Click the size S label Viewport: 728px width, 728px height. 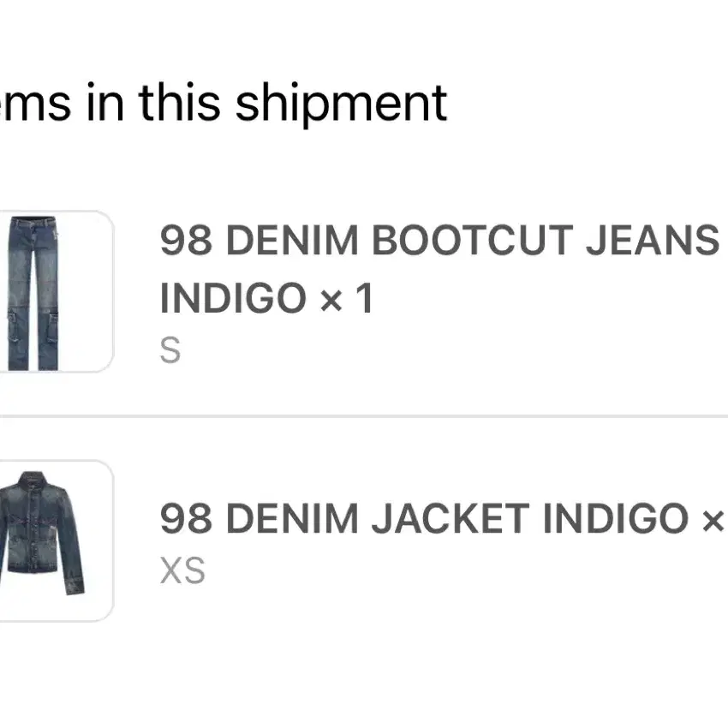(170, 350)
